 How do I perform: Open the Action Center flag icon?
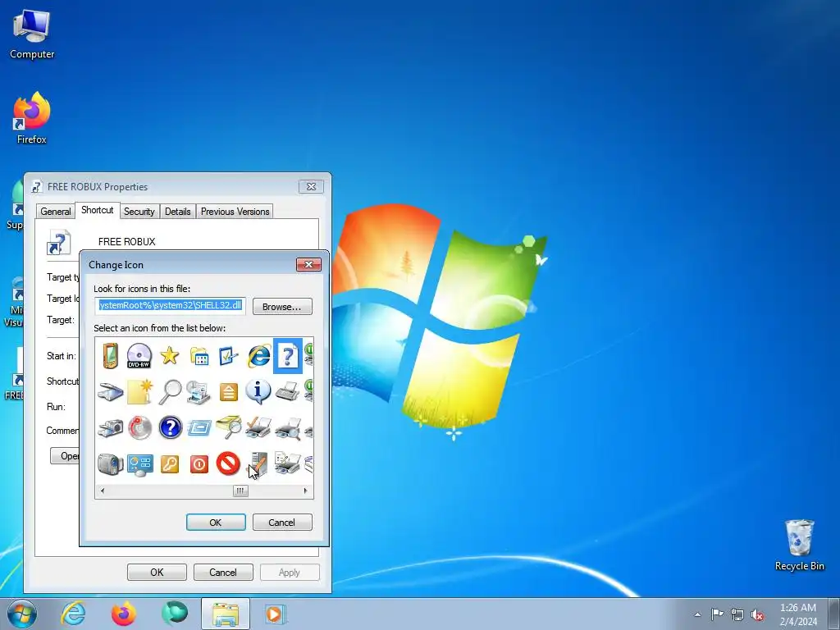click(x=717, y=614)
